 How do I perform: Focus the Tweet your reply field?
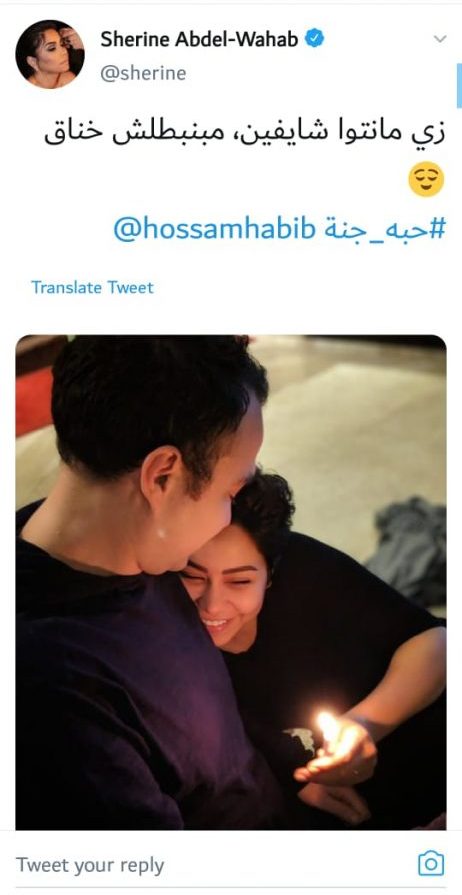(x=211, y=865)
